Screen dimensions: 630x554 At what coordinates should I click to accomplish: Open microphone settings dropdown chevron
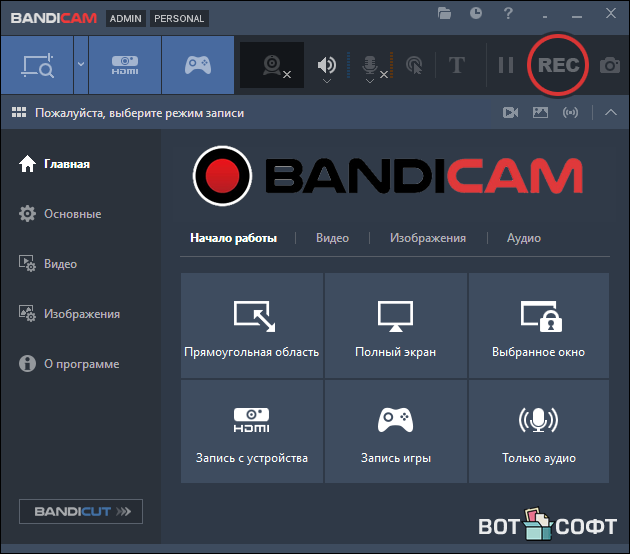click(370, 81)
